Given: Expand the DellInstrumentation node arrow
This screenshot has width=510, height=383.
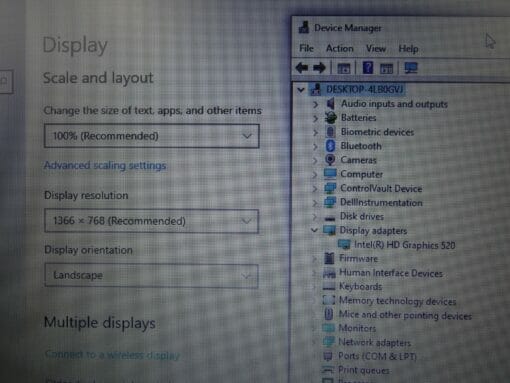Looking at the screenshot, I should click(315, 203).
